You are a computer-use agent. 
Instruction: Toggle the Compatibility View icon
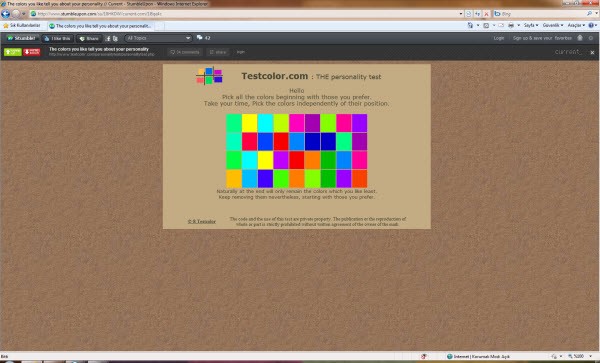tap(469, 14)
